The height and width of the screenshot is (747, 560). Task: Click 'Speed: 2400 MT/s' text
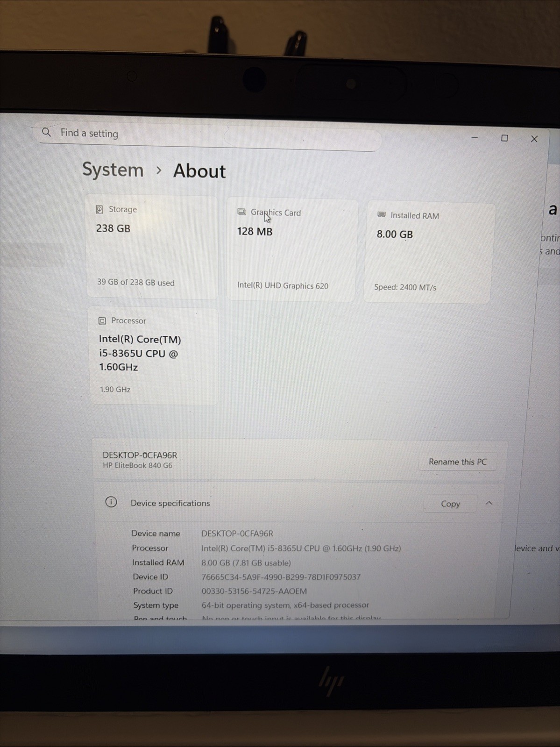[x=405, y=287]
